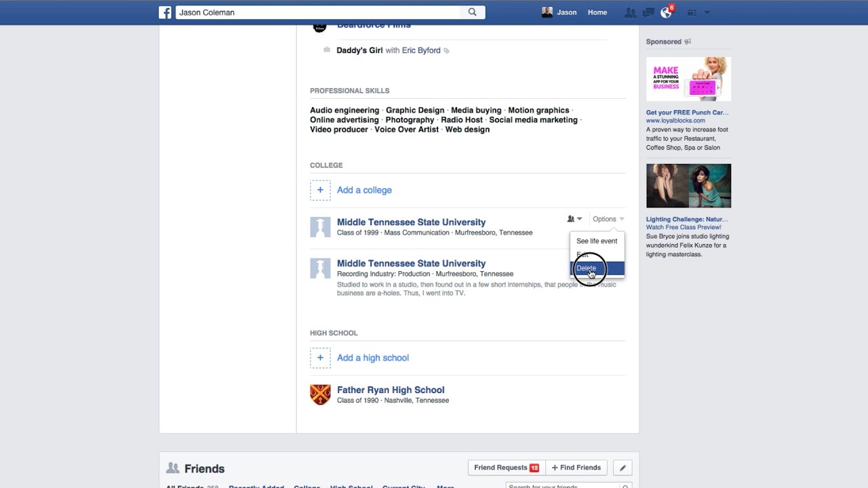Go to Home in the top bar

point(597,12)
